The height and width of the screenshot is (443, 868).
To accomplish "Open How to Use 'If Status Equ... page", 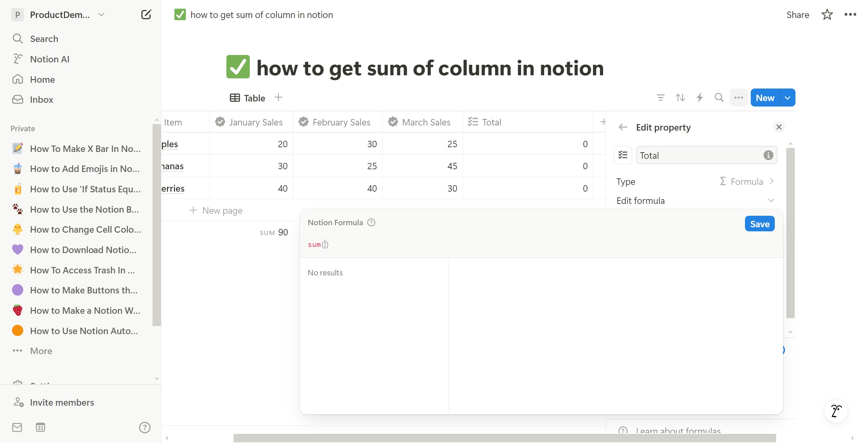I will click(85, 189).
